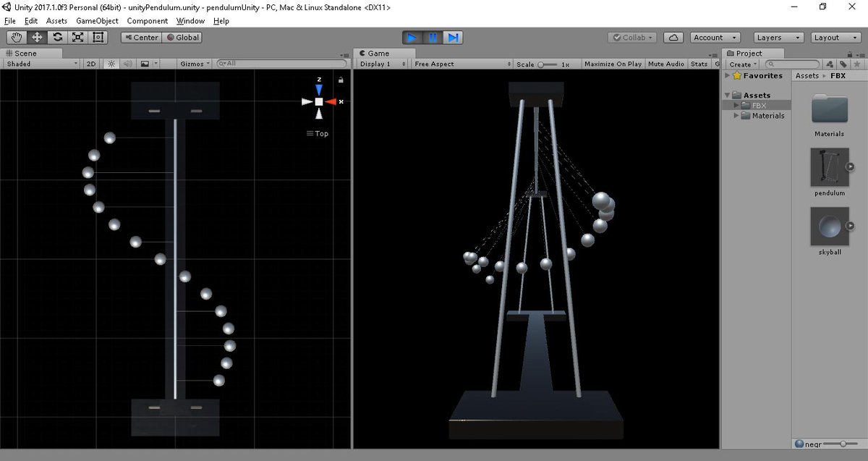
Task: Toggle the scene gizmo lock icon
Action: pyautogui.click(x=341, y=80)
